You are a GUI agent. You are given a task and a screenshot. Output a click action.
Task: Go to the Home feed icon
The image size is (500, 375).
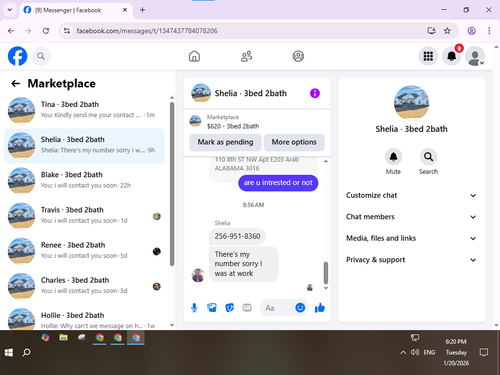pyautogui.click(x=194, y=56)
